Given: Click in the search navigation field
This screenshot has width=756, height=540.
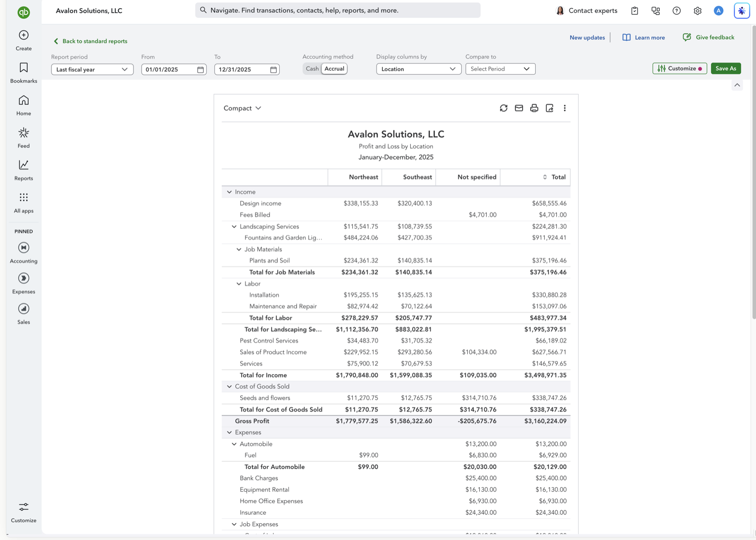Looking at the screenshot, I should [x=338, y=10].
